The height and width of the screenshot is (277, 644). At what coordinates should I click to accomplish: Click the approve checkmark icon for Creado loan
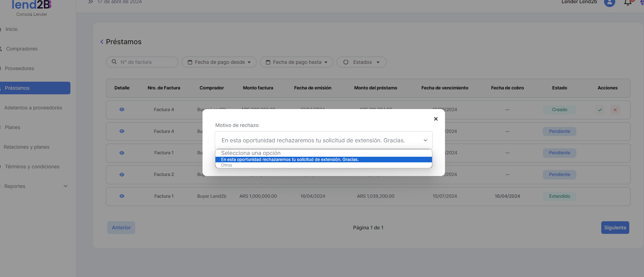tap(600, 110)
